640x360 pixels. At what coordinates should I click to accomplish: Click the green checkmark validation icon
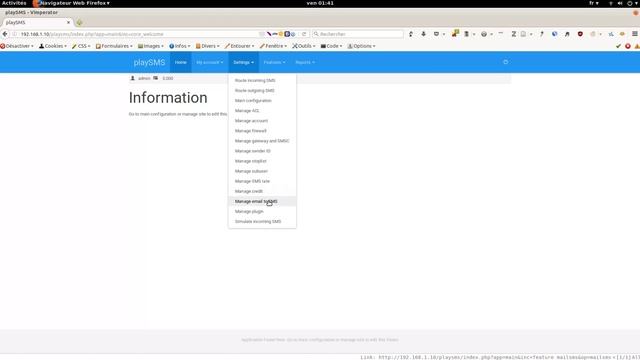(618, 46)
